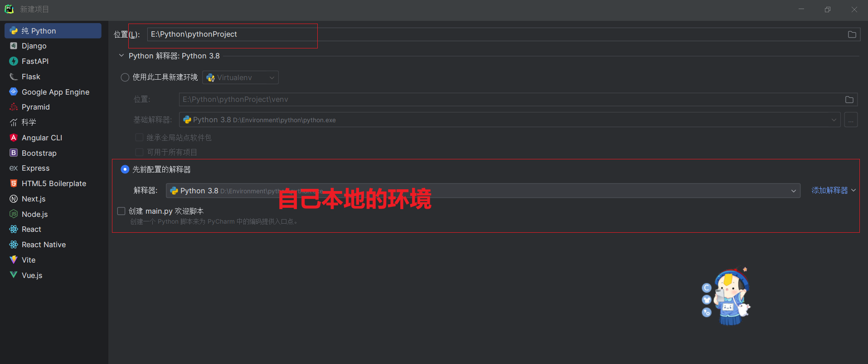Open the 添加解释器 dropdown arrow
This screenshot has height=364, width=868.
tap(853, 190)
